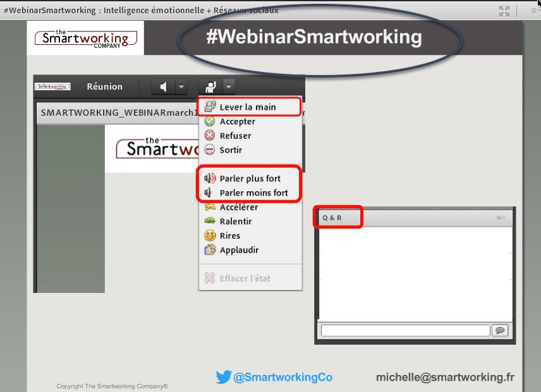
Task: Click the Lever la main hand icon
Action: click(210, 107)
